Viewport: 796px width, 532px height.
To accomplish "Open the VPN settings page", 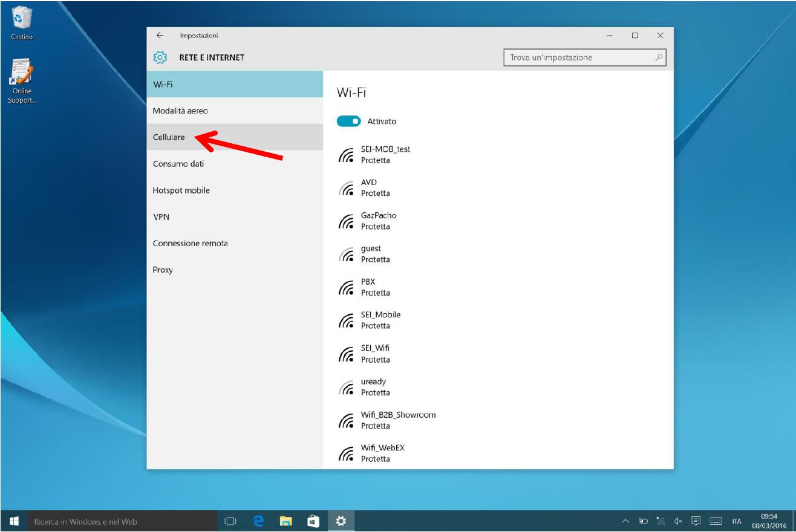I will (235, 217).
